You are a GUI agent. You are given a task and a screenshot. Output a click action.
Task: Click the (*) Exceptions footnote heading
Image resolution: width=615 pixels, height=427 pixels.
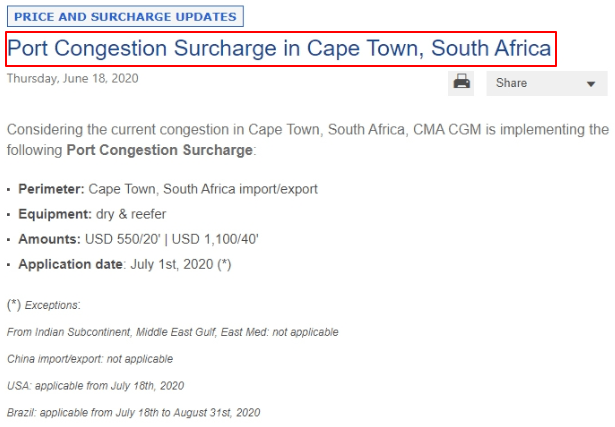44,305
